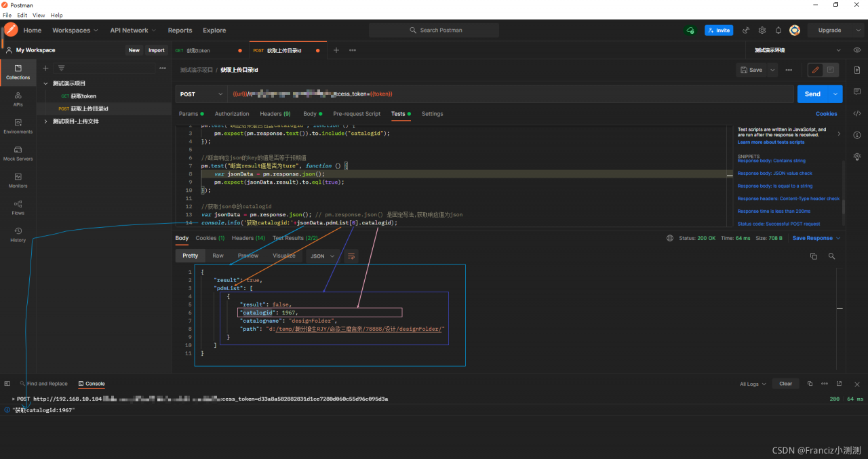Open the request info icon in right sidebar
The width and height of the screenshot is (868, 459).
pyautogui.click(x=857, y=135)
